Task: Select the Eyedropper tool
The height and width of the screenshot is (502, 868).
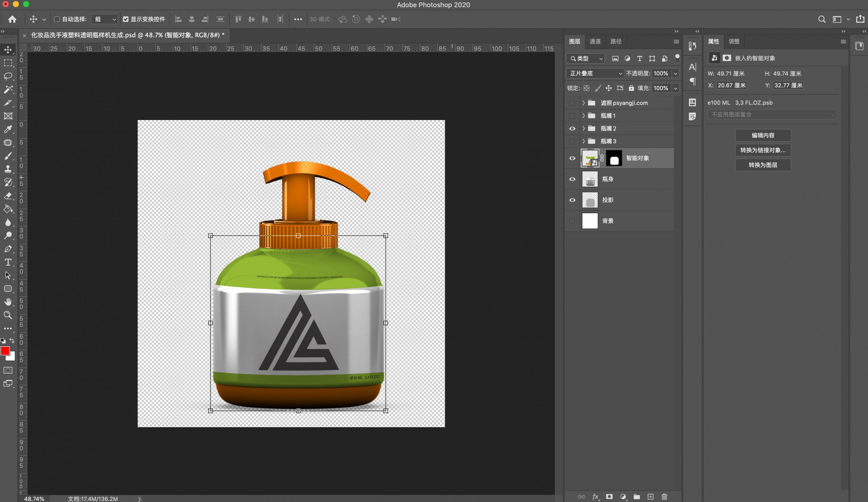Action: click(8, 129)
